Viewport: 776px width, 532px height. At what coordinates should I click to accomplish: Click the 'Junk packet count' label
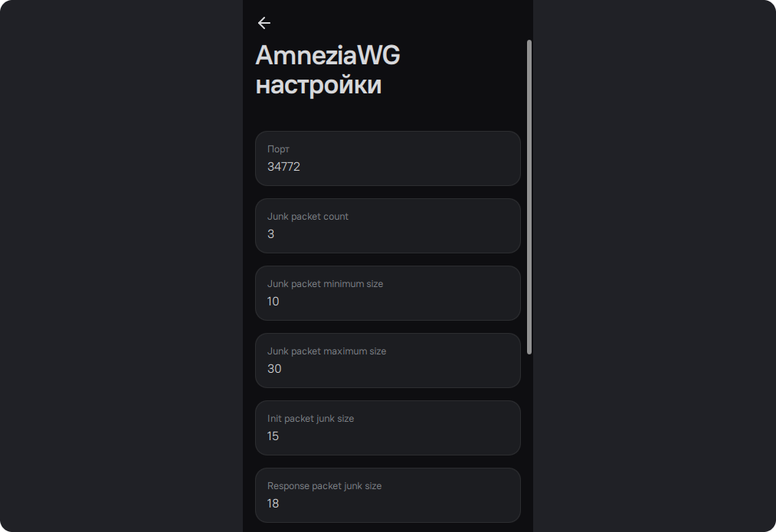pyautogui.click(x=308, y=216)
